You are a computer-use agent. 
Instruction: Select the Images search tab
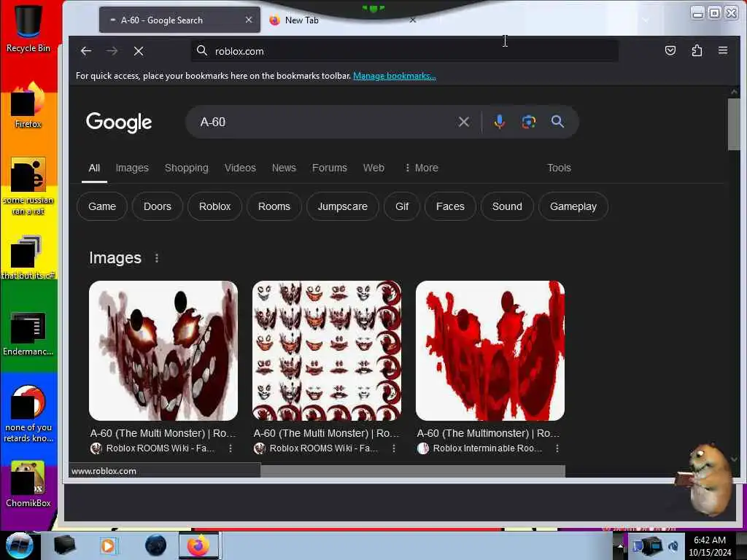pos(132,168)
